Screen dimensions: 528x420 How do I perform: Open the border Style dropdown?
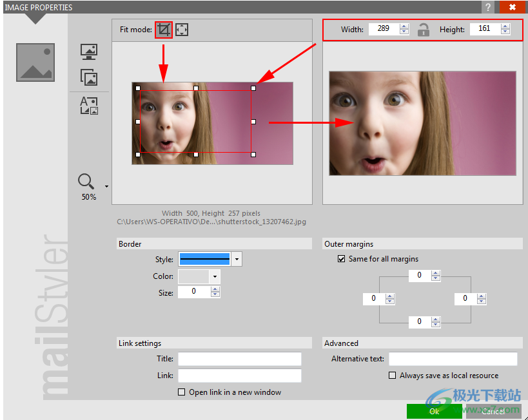pos(237,260)
